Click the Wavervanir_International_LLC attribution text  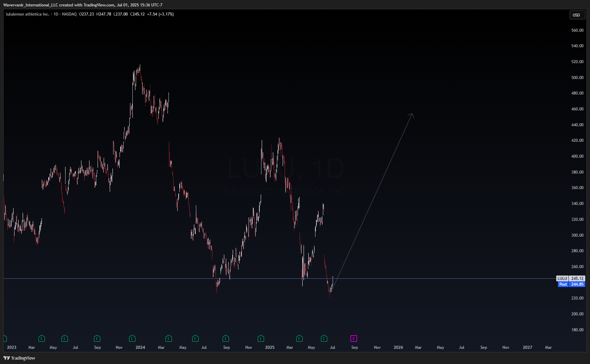30,5
